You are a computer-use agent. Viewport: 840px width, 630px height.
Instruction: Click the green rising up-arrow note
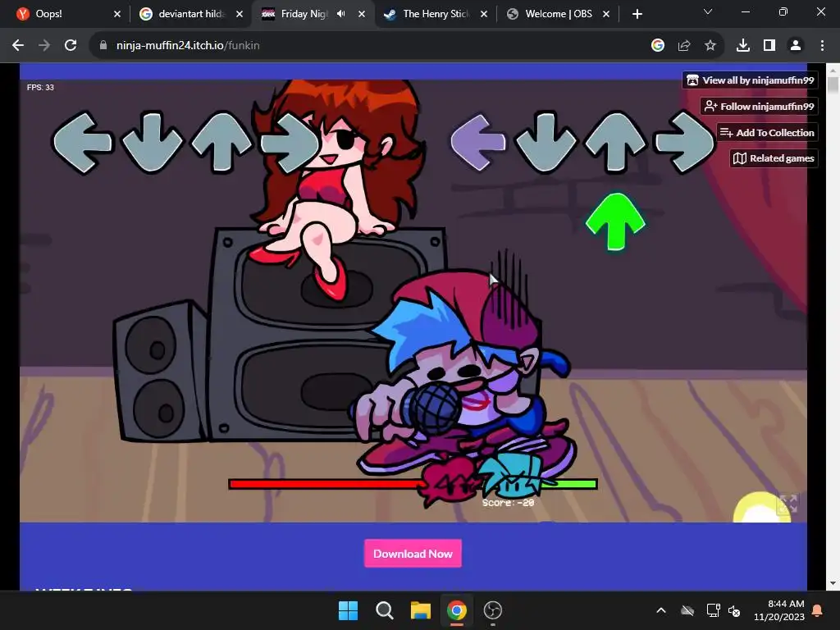point(615,221)
